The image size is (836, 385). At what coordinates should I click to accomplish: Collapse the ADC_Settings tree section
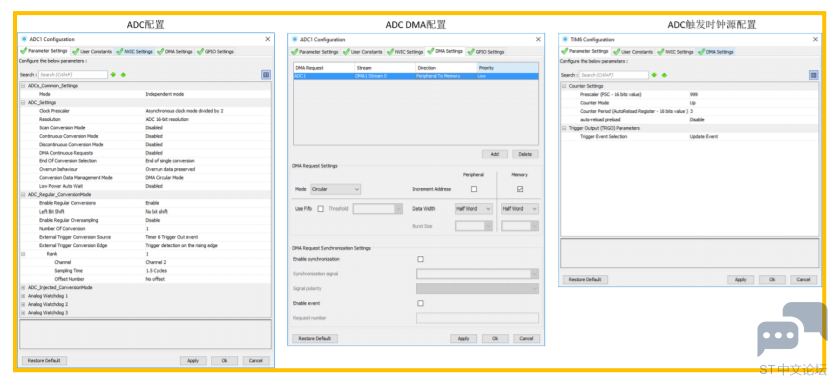(x=23, y=102)
